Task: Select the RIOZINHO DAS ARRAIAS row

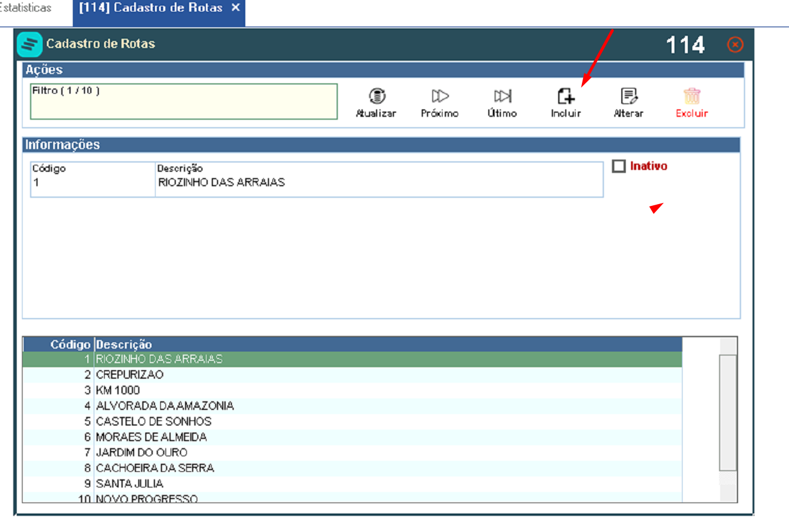Action: coord(352,359)
